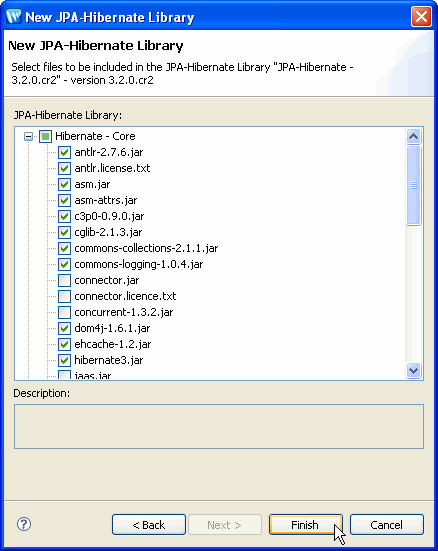Select the Hibernate - Core label

click(x=95, y=136)
